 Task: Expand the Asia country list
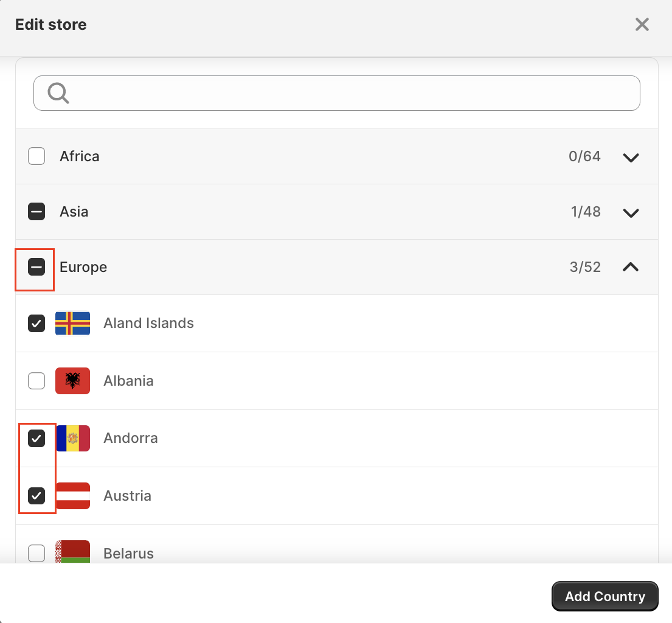[631, 213]
